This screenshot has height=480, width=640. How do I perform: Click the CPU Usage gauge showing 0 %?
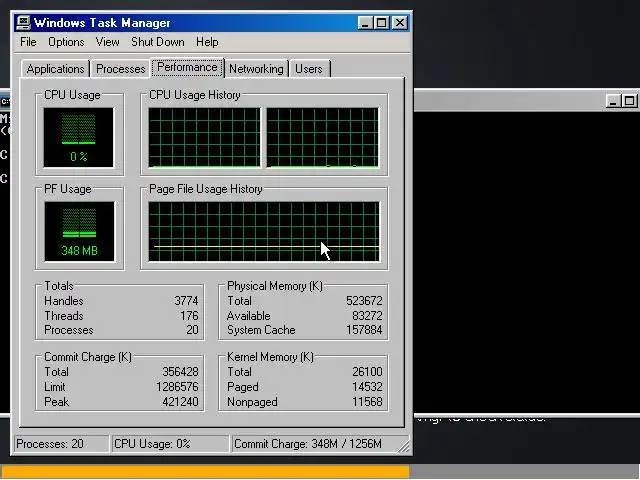(x=78, y=138)
